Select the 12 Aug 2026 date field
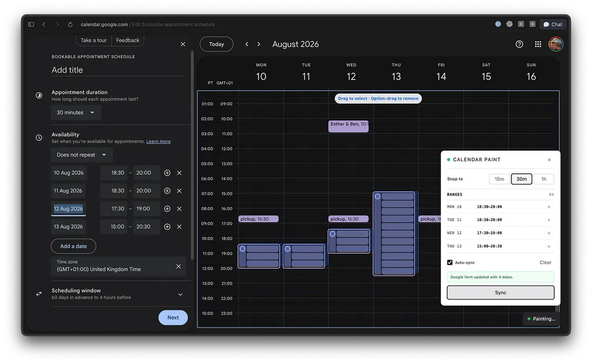The height and width of the screenshot is (364, 592). point(69,209)
